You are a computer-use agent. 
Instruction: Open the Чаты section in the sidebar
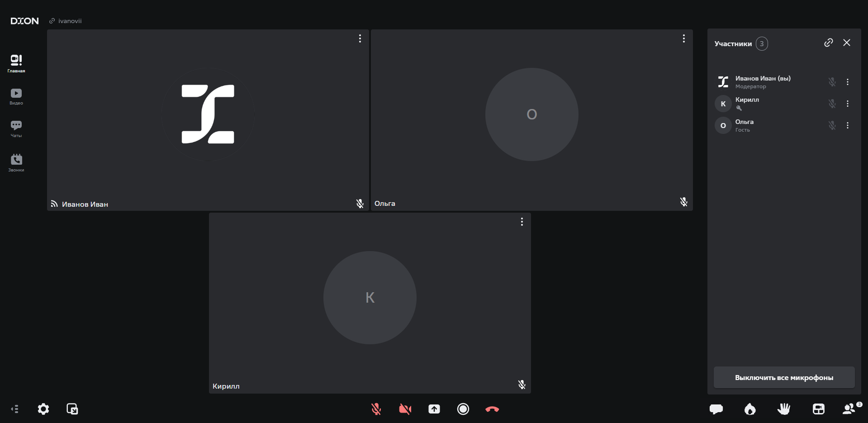16,129
